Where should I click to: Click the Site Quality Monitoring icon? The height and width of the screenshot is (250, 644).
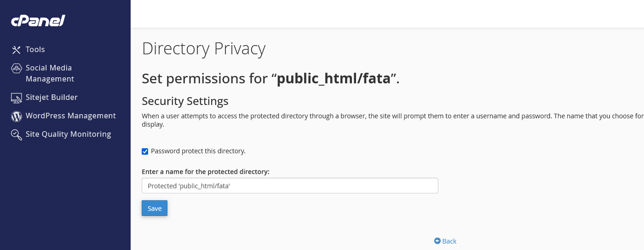pyautogui.click(x=17, y=134)
